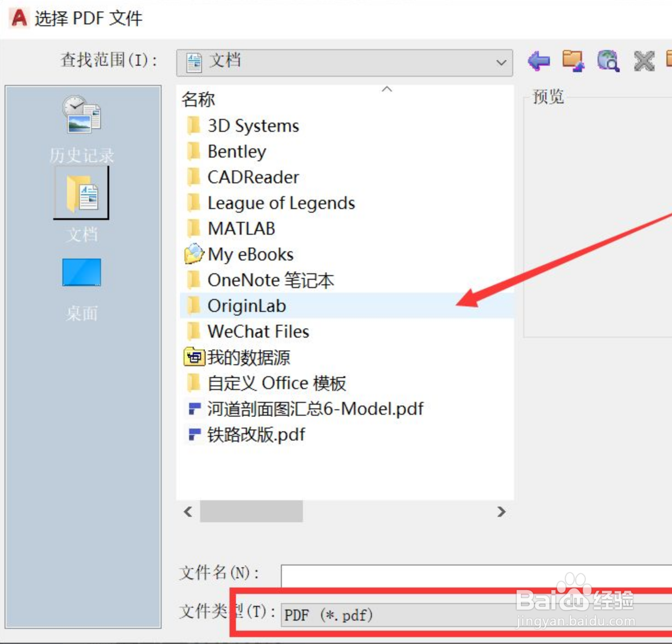Click the AutoCAD logo in title bar
The image size is (672, 644).
point(19,18)
